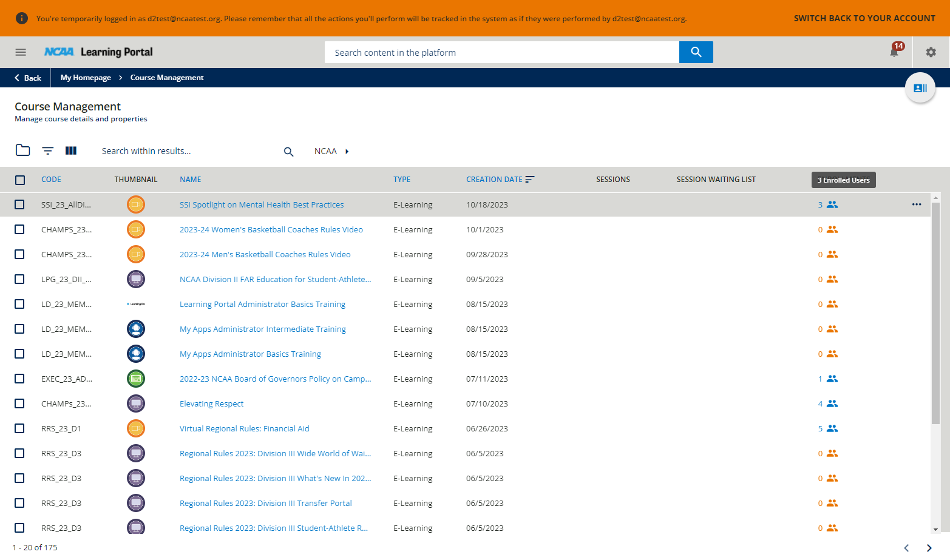950x560 pixels.
Task: Click the scrollbar down arrow
Action: (x=935, y=529)
